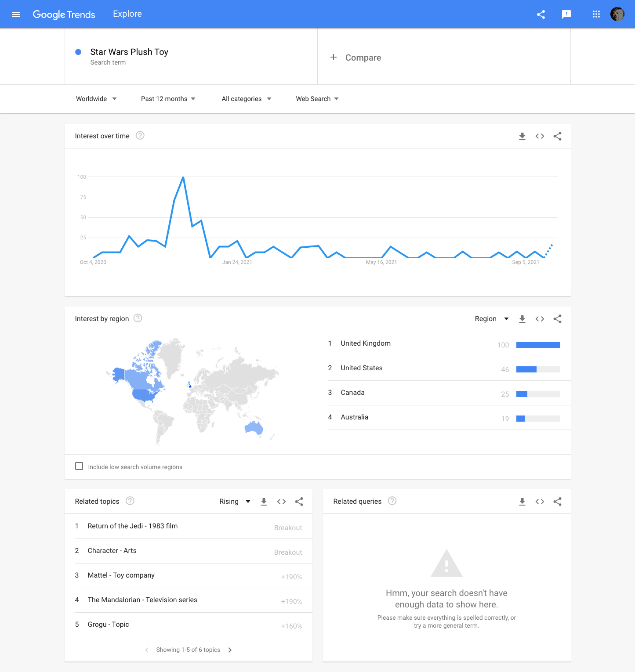
Task: Click the United Kingdom interest bar
Action: click(538, 345)
